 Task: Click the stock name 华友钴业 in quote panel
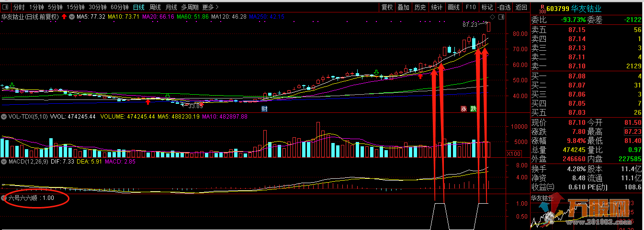pos(586,9)
